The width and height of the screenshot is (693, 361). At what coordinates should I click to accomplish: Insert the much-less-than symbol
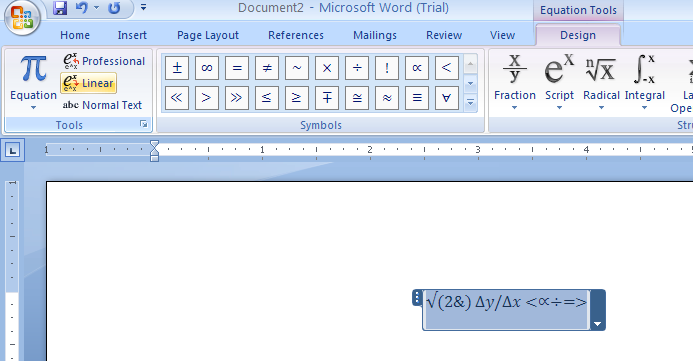(177, 98)
